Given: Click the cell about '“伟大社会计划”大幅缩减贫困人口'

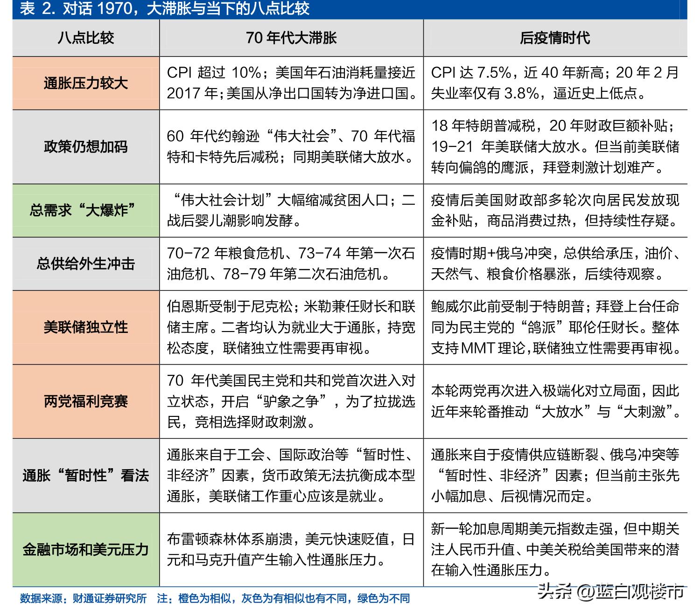Looking at the screenshot, I should pos(291,210).
